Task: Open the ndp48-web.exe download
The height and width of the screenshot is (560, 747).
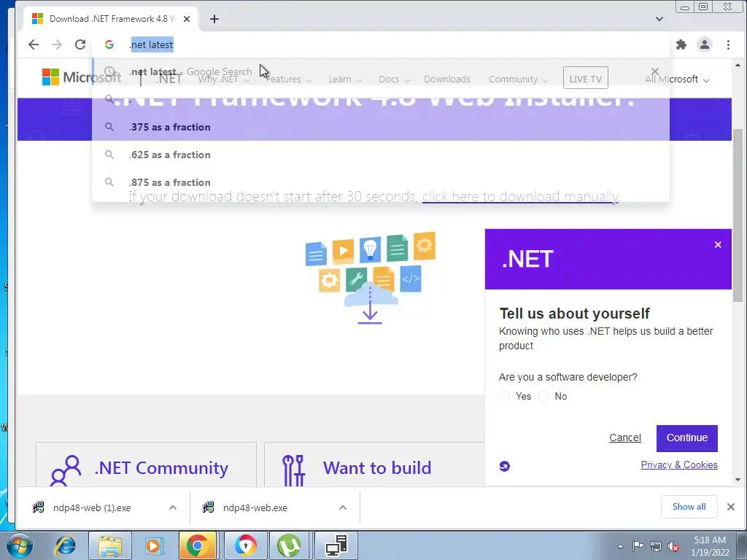Action: 255,507
